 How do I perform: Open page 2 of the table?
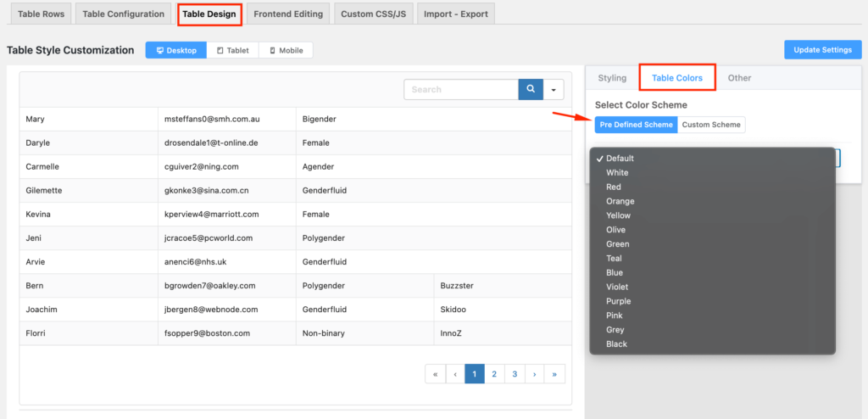point(494,373)
